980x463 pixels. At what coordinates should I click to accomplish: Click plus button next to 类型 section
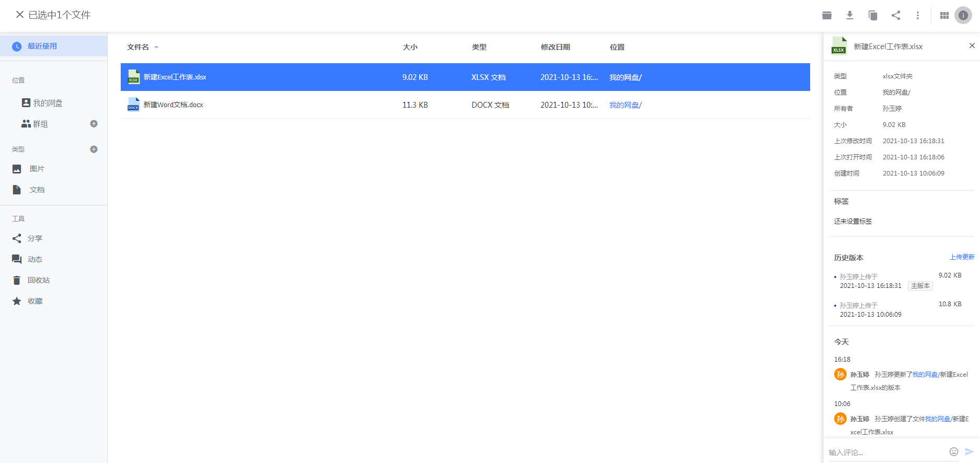[x=94, y=149]
